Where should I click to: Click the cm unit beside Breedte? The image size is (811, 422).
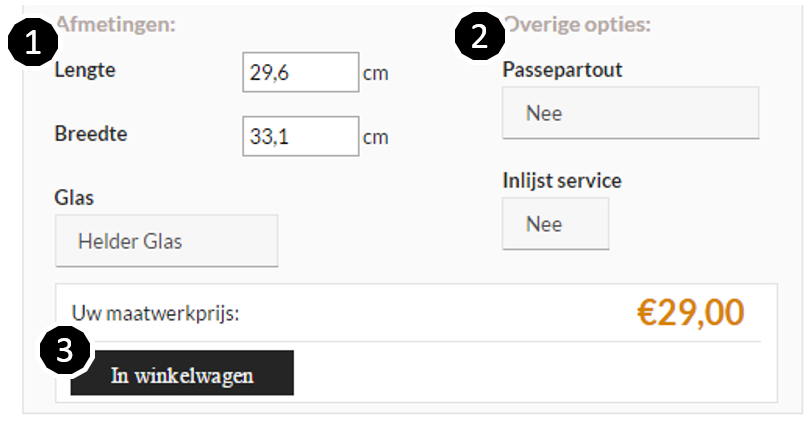(376, 138)
